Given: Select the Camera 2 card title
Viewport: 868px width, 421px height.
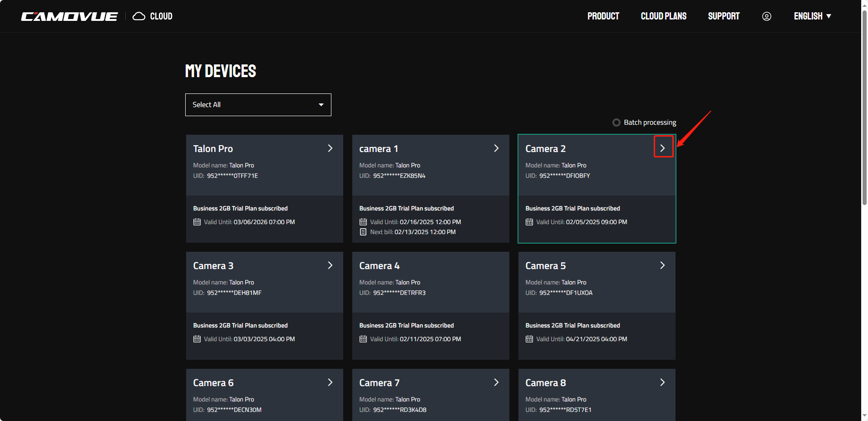Looking at the screenshot, I should [546, 149].
